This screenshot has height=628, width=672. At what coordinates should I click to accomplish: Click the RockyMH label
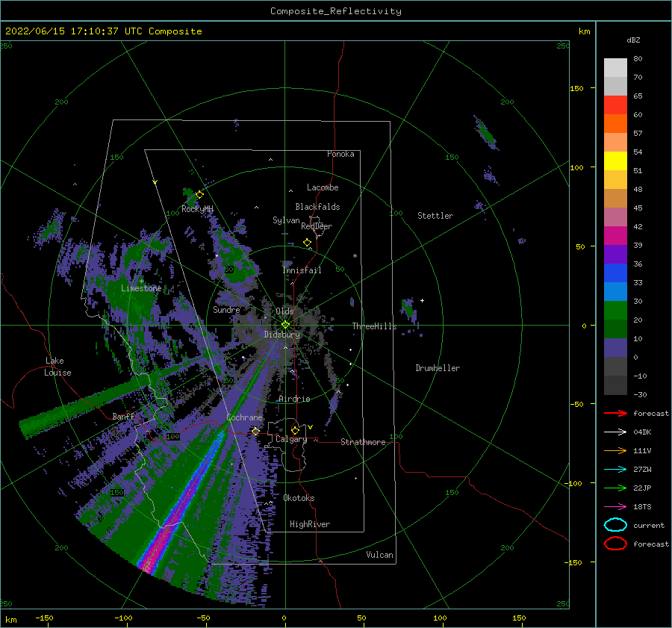(197, 209)
